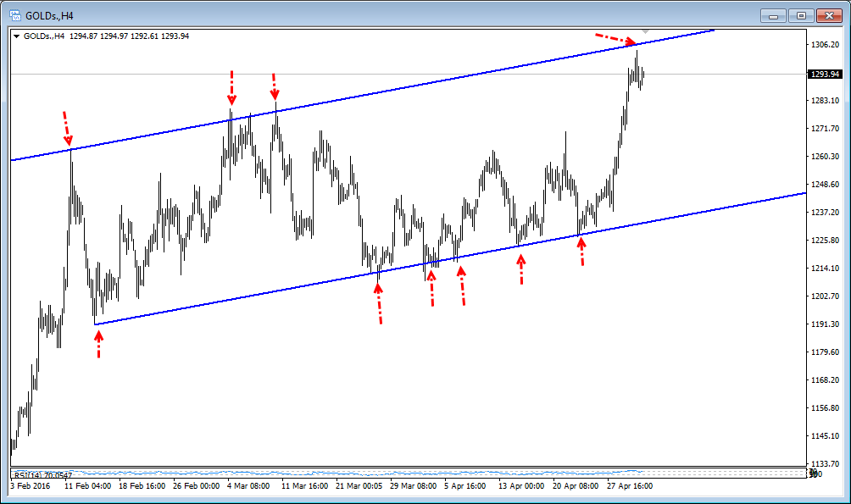Viewport: 851px width, 504px height.
Task: Click the red arrow below the 11 Feb low
Action: [99, 343]
